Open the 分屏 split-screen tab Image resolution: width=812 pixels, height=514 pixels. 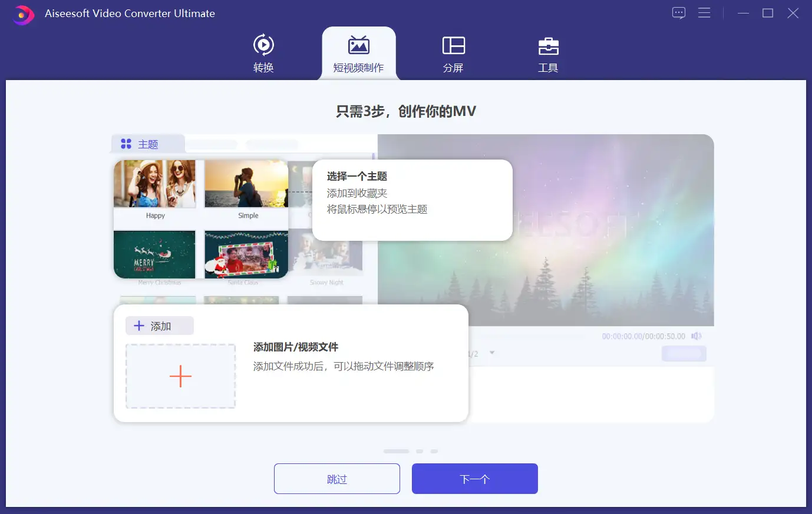453,54
